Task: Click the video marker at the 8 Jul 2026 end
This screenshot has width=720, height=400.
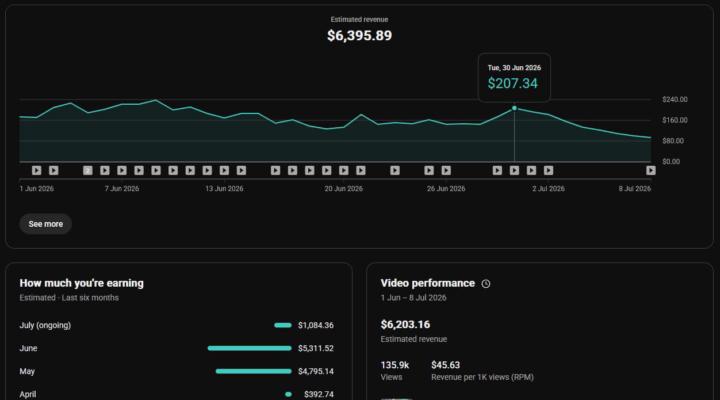Action: (x=651, y=170)
